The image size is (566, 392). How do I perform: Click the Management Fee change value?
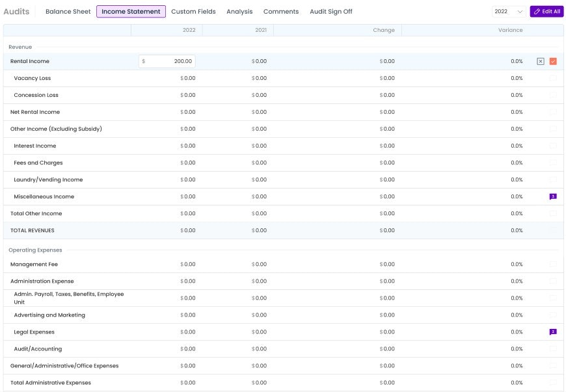point(387,265)
